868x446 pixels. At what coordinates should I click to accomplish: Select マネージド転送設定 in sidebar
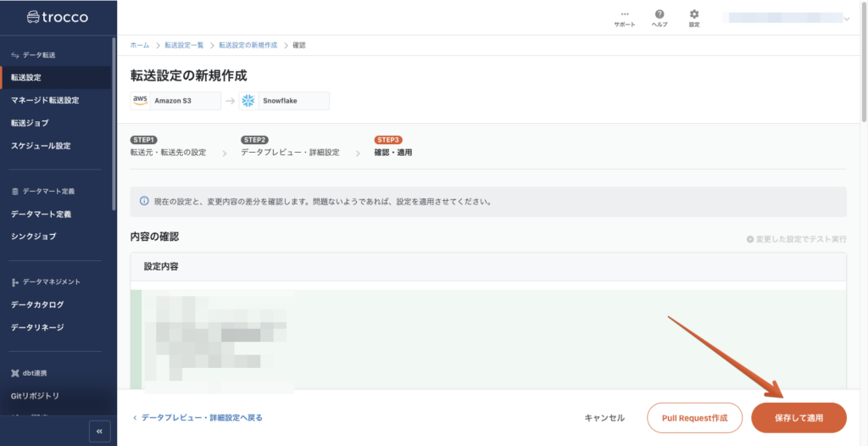[45, 100]
